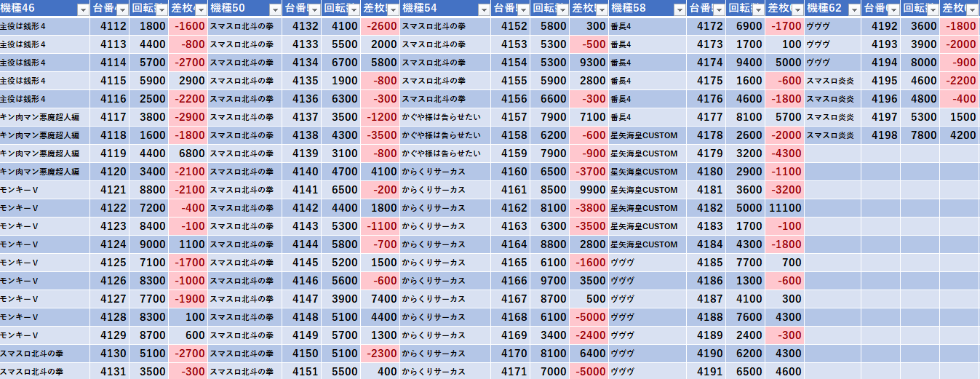Select ヴヴヴ cell in row 4185
980x379 pixels.
pos(648,263)
